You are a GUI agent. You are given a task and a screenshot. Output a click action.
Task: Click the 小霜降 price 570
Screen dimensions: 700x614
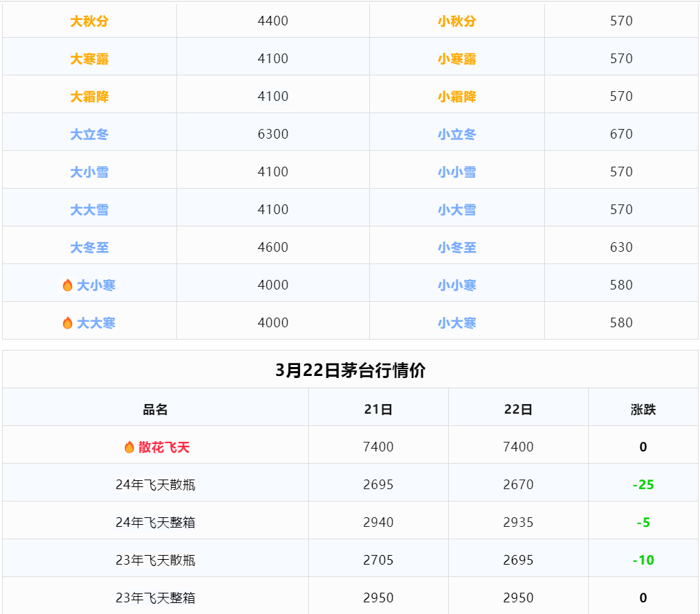pos(622,96)
